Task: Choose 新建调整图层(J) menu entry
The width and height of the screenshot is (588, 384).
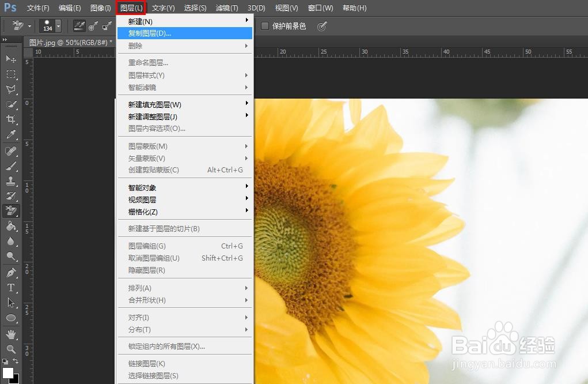Action: (185, 116)
